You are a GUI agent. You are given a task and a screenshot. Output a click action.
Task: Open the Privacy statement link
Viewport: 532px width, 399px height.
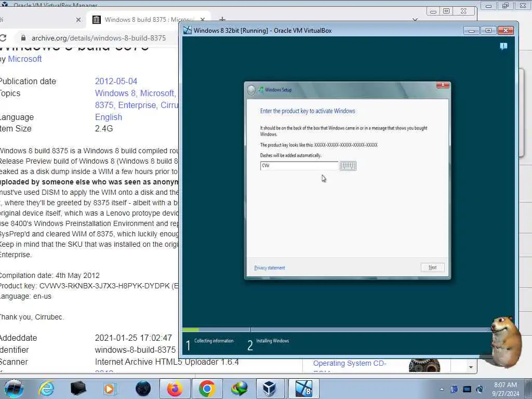(x=270, y=268)
